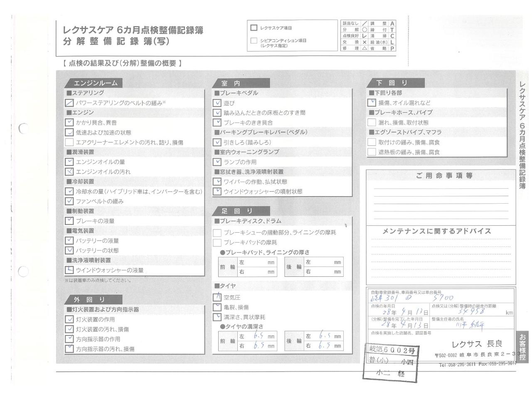The image size is (532, 399).
Task: Select the 室内 section header
Action: tap(241, 83)
